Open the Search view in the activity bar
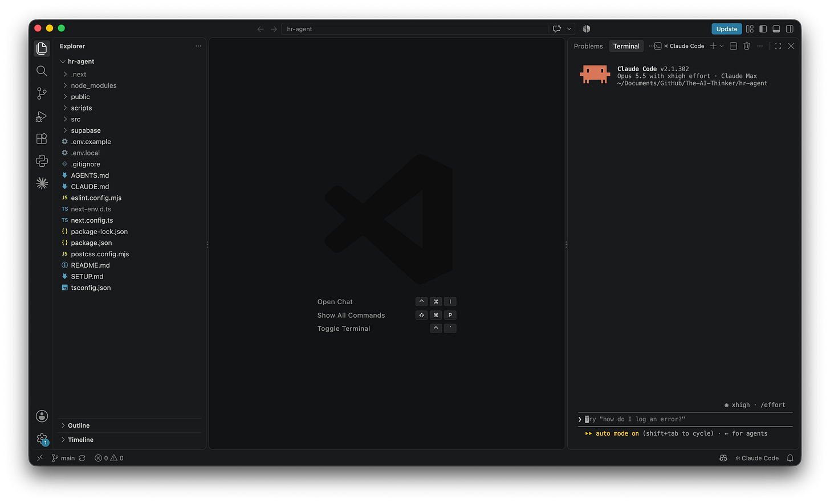 [42, 71]
